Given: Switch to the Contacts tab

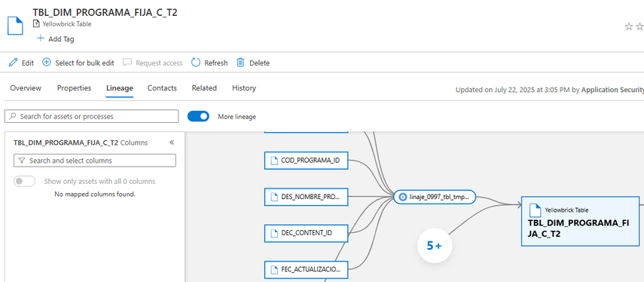Looking at the screenshot, I should click(162, 88).
